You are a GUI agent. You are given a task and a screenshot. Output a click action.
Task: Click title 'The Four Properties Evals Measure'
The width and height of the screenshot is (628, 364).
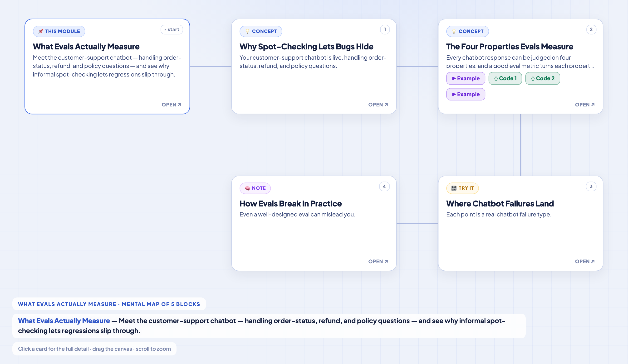pyautogui.click(x=510, y=47)
